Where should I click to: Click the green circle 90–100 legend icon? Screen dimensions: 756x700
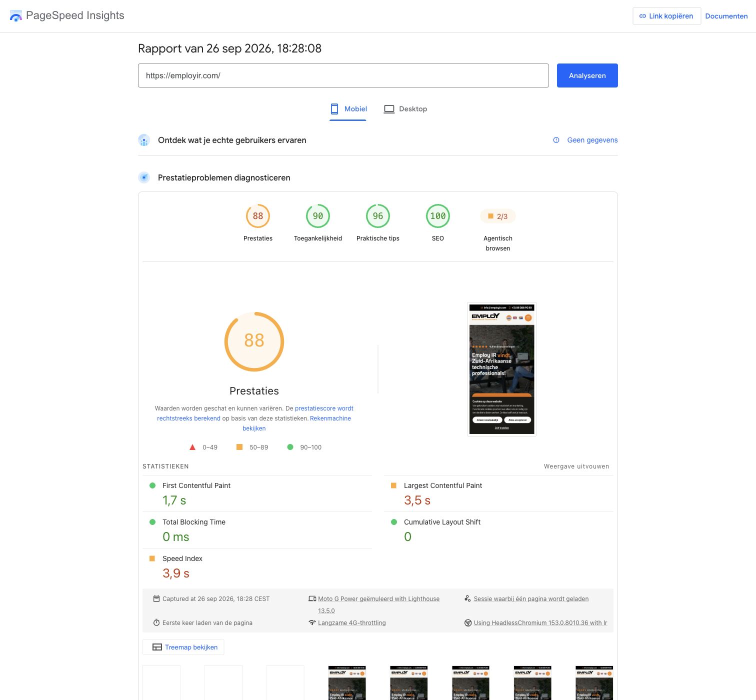[290, 447]
